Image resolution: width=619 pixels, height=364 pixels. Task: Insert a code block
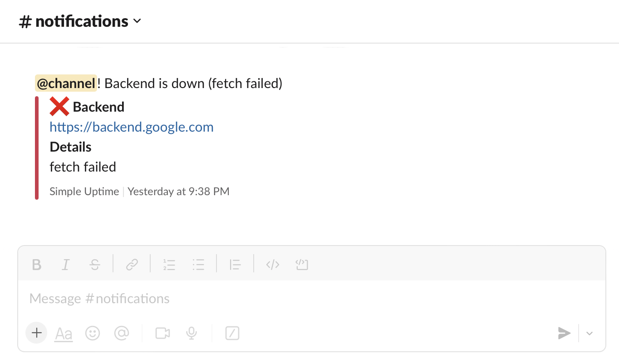[x=302, y=265]
